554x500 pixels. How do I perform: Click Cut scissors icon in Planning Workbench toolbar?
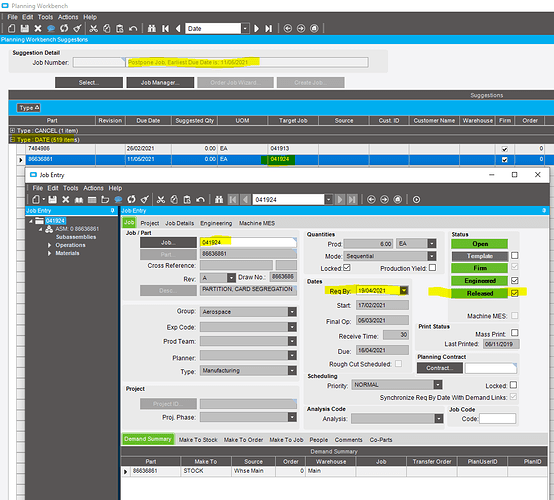point(94,29)
